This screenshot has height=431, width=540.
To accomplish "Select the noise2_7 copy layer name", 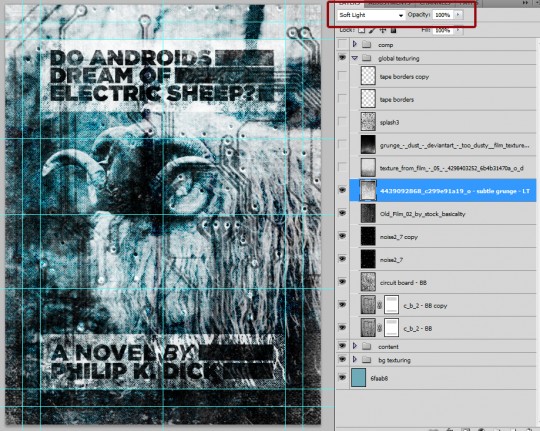I will tap(399, 237).
